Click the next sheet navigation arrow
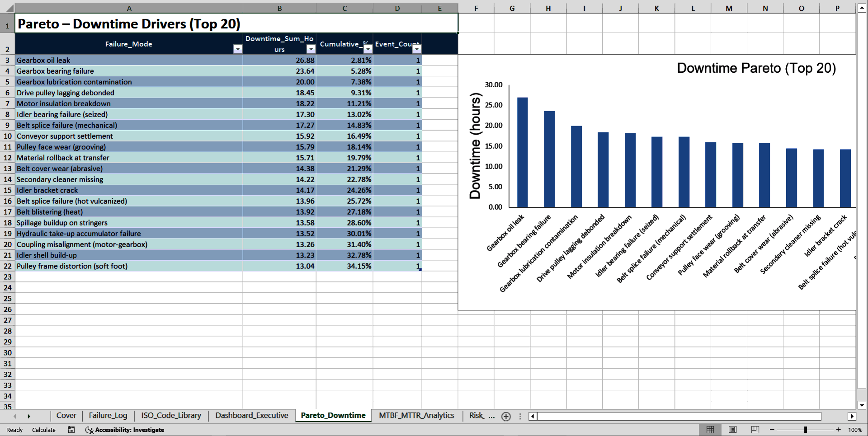Screen dimensions: 868x436 point(29,416)
